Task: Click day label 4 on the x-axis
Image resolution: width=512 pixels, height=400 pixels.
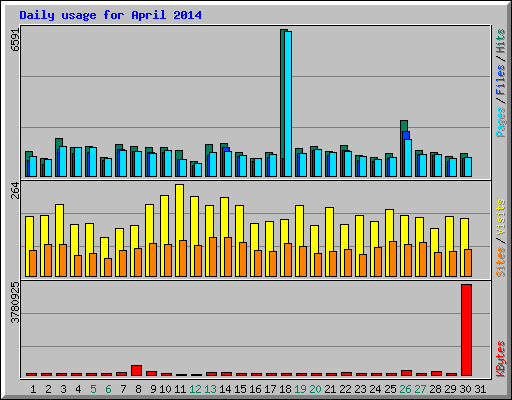Action: coord(78,389)
